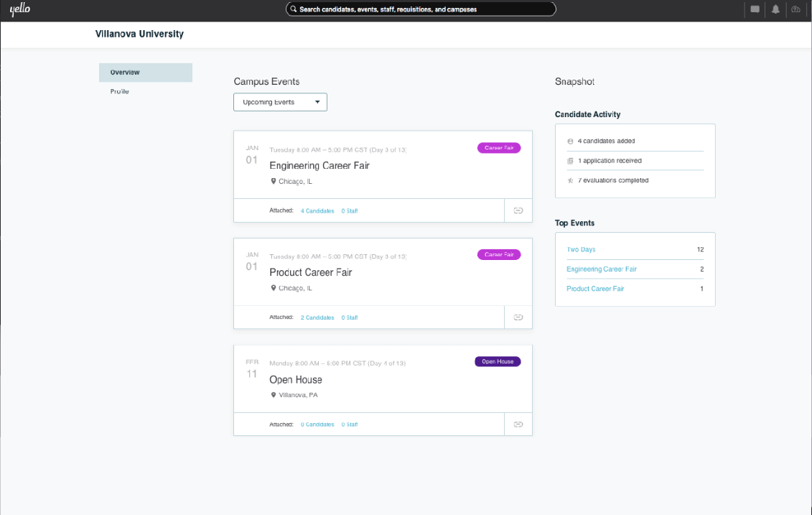
Task: Click the search magnifier icon
Action: click(294, 9)
